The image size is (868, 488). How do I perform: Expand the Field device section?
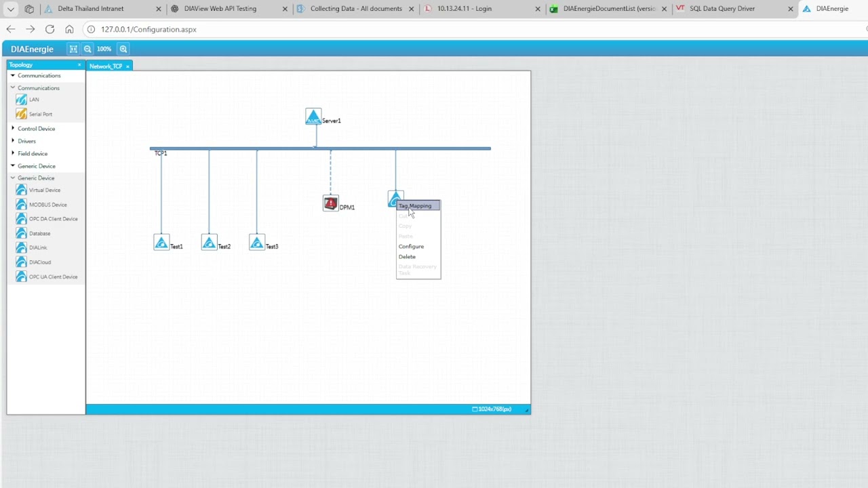(x=13, y=153)
